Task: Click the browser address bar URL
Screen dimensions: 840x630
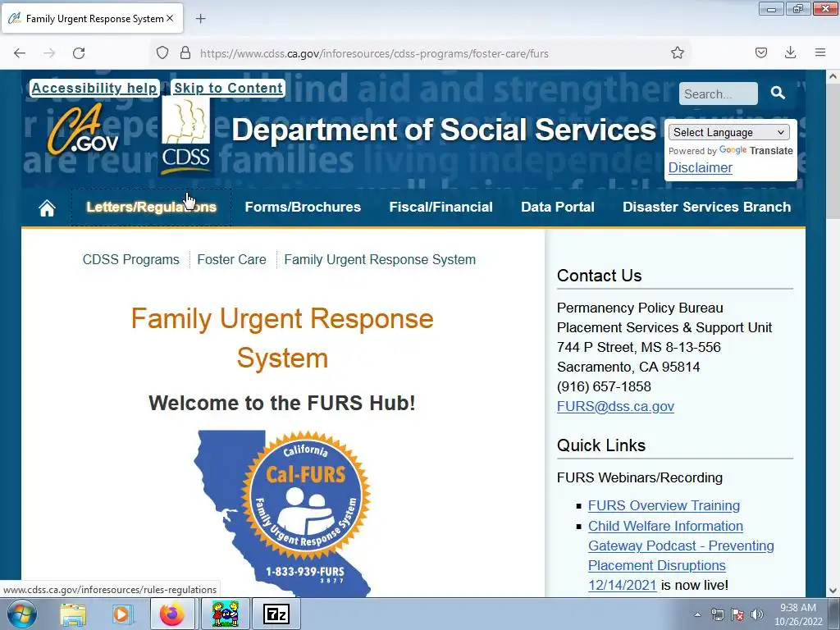Action: pyautogui.click(x=374, y=53)
